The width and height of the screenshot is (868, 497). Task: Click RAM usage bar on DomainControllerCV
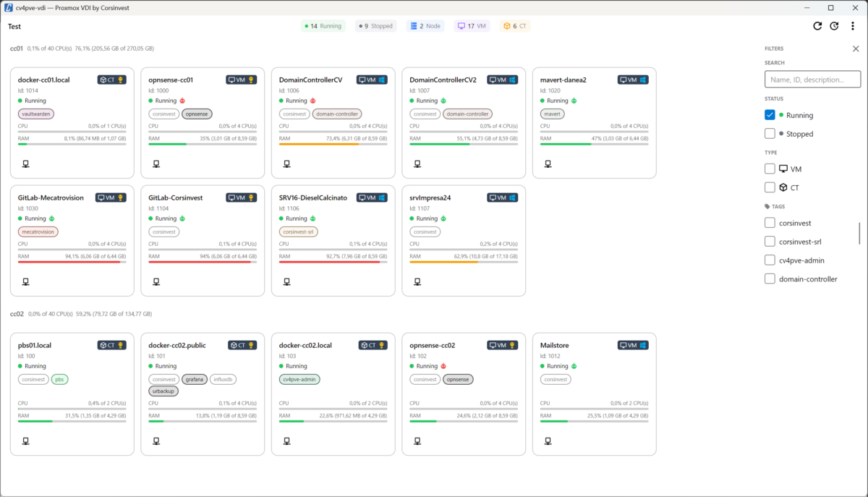[333, 144]
